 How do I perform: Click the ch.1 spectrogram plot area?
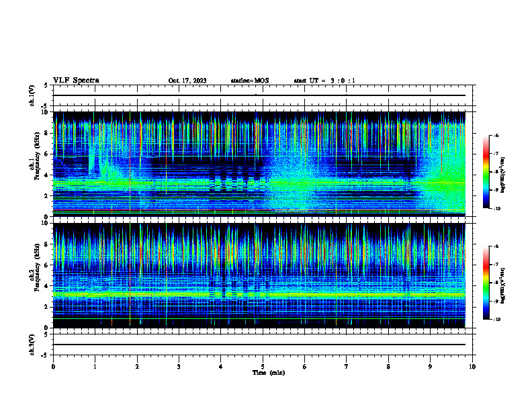[x=259, y=164]
